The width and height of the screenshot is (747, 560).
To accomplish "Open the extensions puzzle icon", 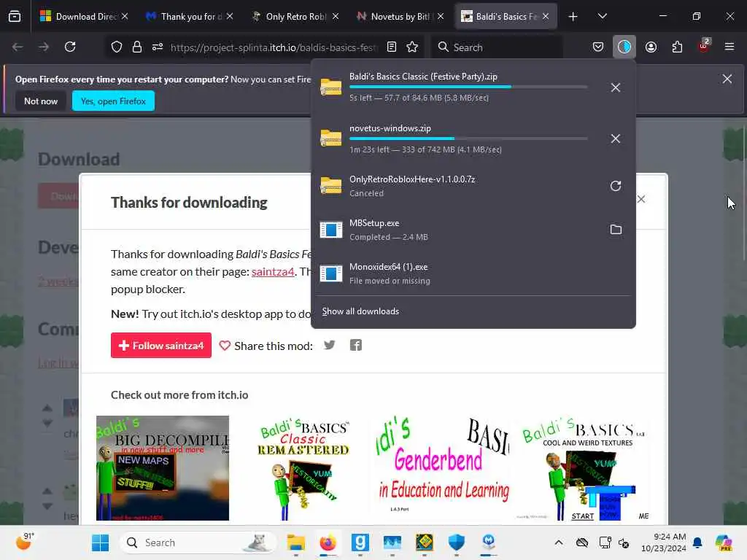I will 677,47.
